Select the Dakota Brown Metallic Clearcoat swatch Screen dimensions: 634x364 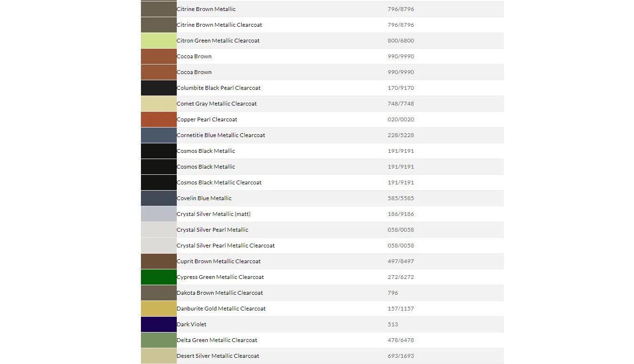[159, 293]
